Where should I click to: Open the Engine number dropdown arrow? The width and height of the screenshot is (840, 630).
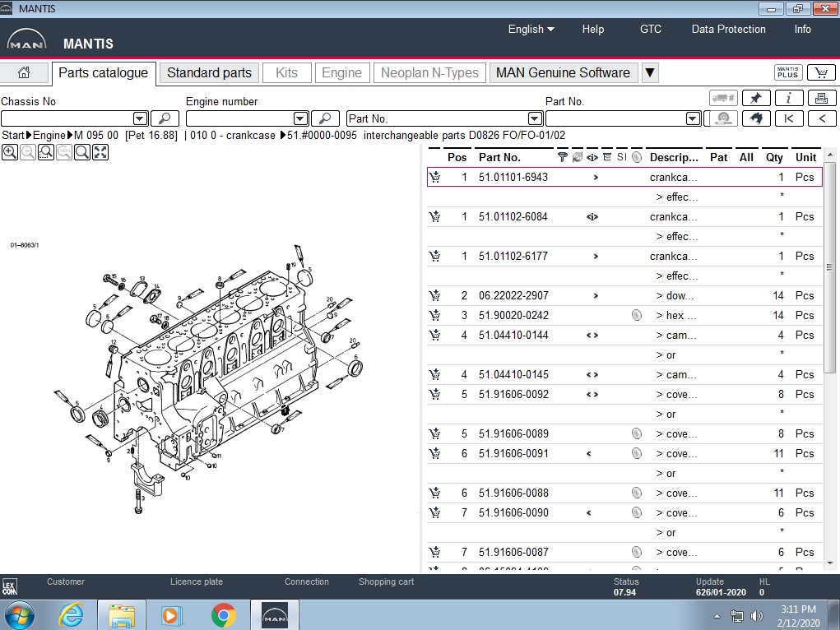tap(300, 118)
